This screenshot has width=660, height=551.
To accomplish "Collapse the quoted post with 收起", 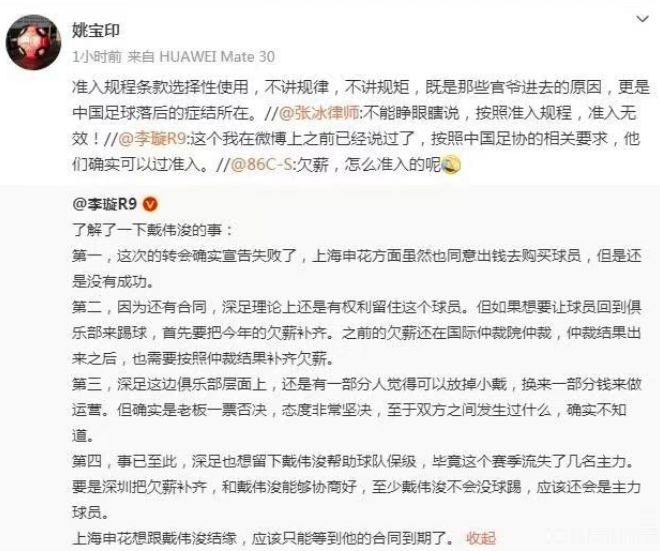I will click(481, 538).
